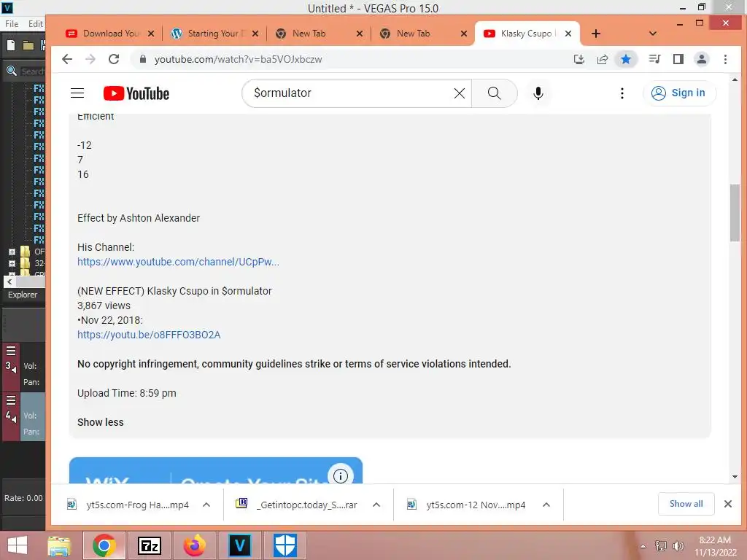Go to YouTube home via logo
The width and height of the screenshot is (747, 560).
[136, 93]
